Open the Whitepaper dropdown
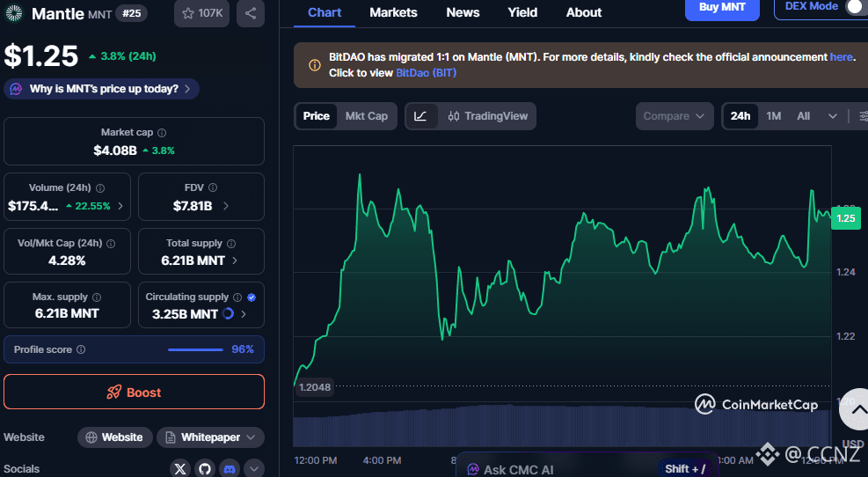868x477 pixels. coord(210,437)
